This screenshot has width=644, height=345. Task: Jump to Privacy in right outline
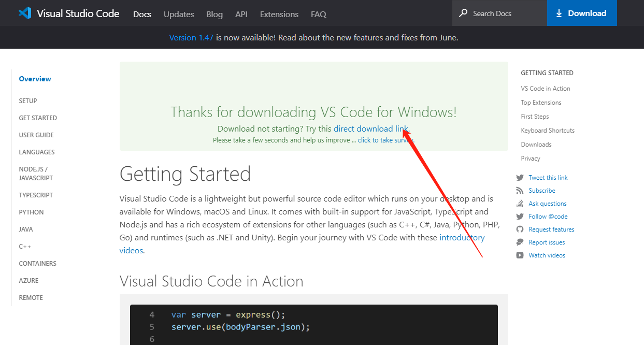click(x=531, y=159)
